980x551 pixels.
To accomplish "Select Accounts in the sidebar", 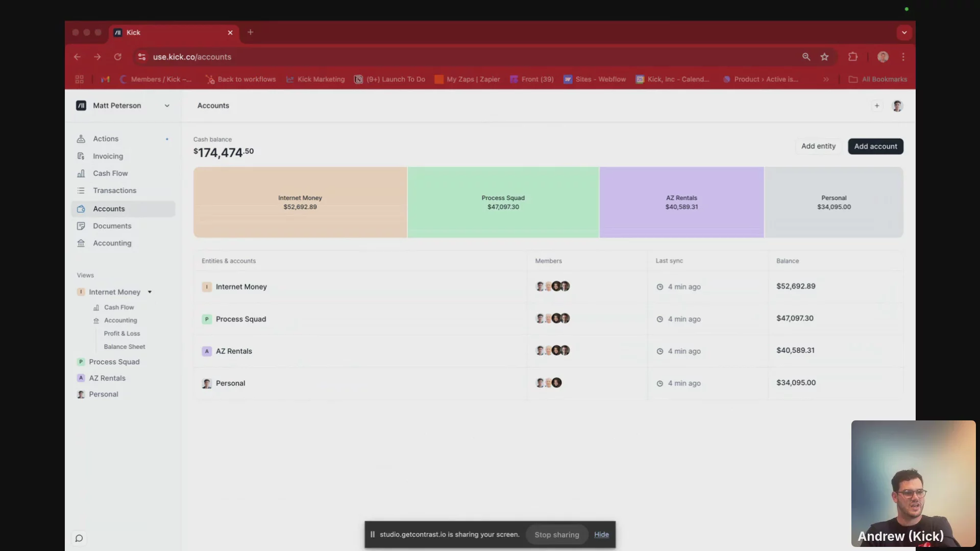I will pyautogui.click(x=122, y=209).
